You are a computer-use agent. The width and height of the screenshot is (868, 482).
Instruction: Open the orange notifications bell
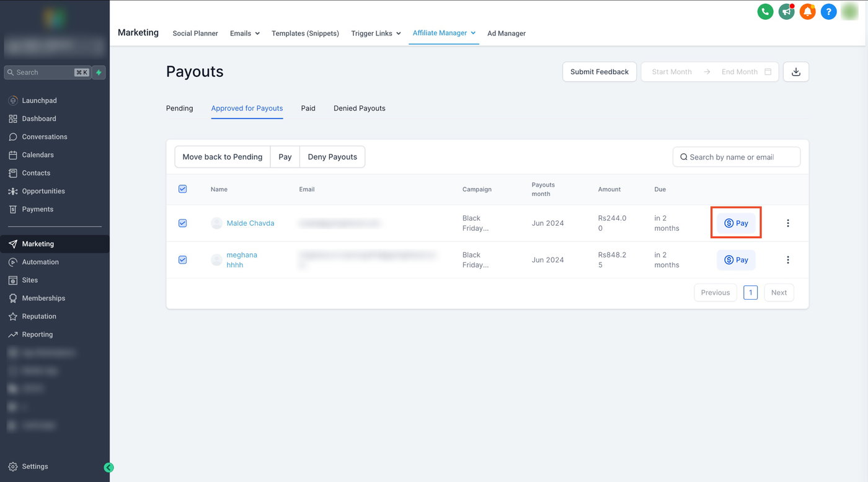(807, 11)
